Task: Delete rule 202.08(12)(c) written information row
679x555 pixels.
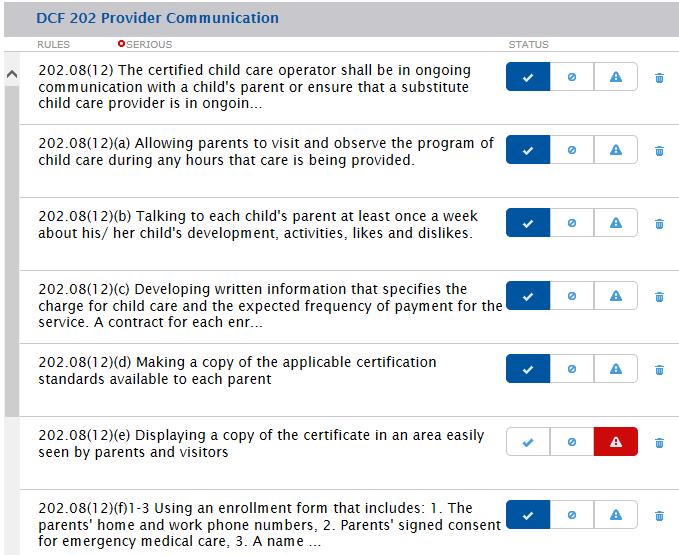Action: [x=659, y=297]
